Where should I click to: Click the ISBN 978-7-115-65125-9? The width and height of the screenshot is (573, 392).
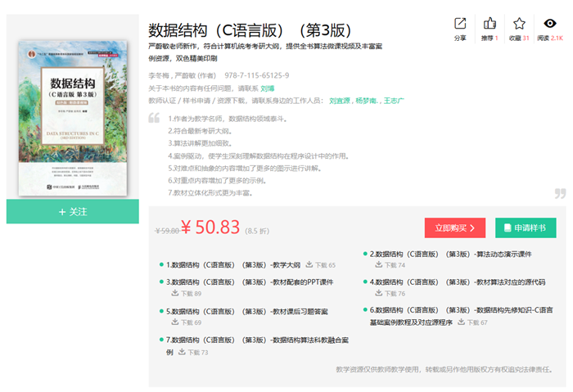256,75
